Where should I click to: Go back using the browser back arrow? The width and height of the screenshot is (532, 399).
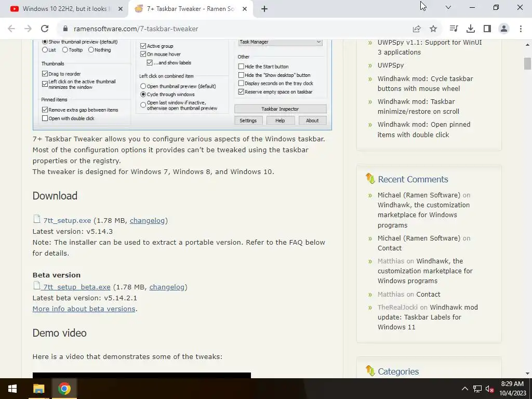click(11, 29)
